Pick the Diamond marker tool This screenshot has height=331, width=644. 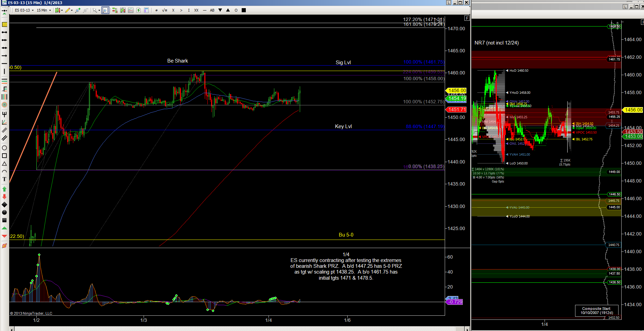coord(4,205)
